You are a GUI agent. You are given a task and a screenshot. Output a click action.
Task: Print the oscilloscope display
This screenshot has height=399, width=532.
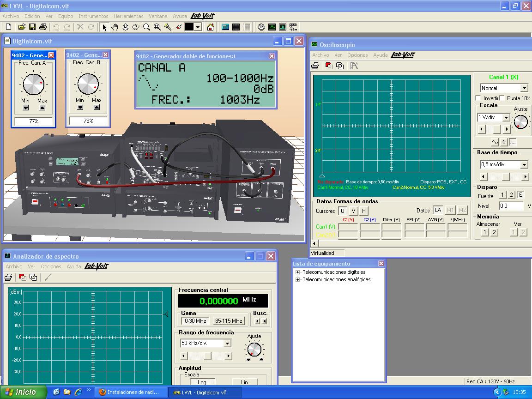point(315,66)
